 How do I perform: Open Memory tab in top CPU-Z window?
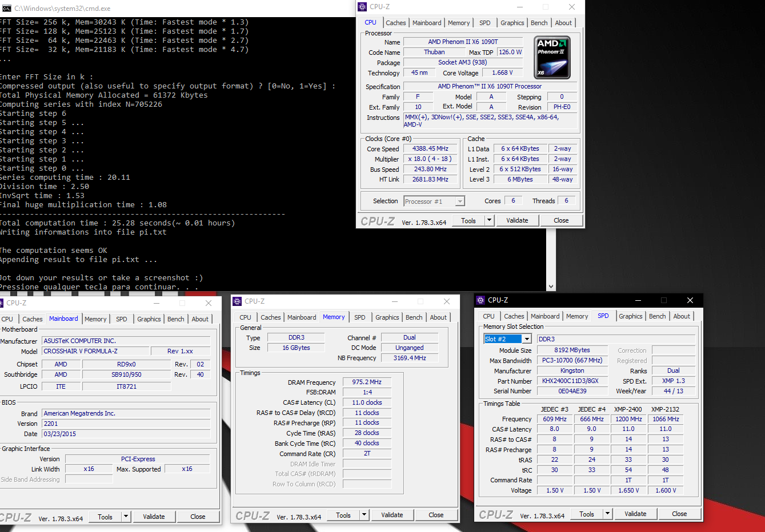(x=459, y=23)
